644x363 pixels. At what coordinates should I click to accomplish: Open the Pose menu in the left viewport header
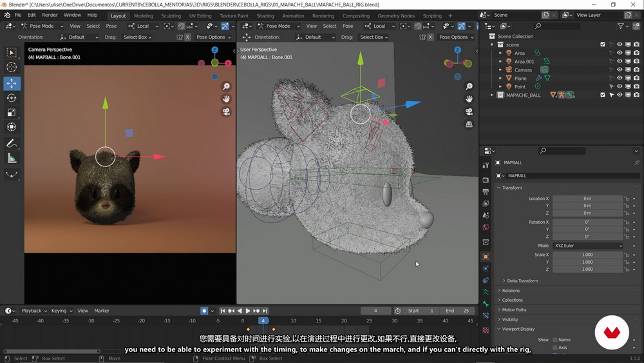[111, 26]
